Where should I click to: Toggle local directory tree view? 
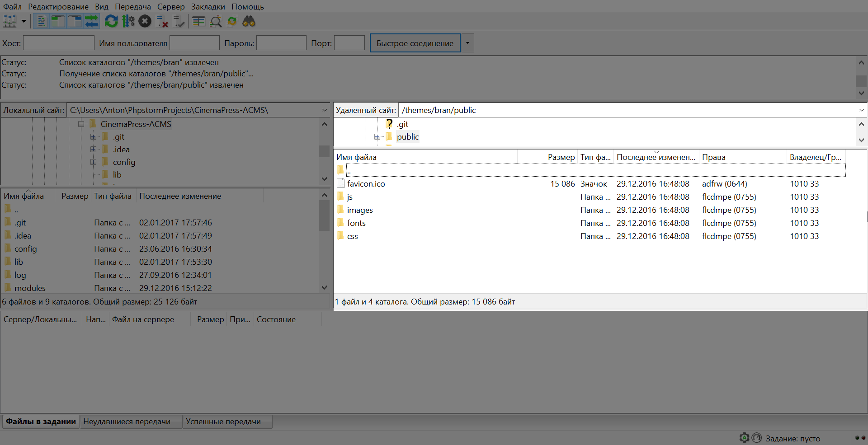[x=58, y=21]
